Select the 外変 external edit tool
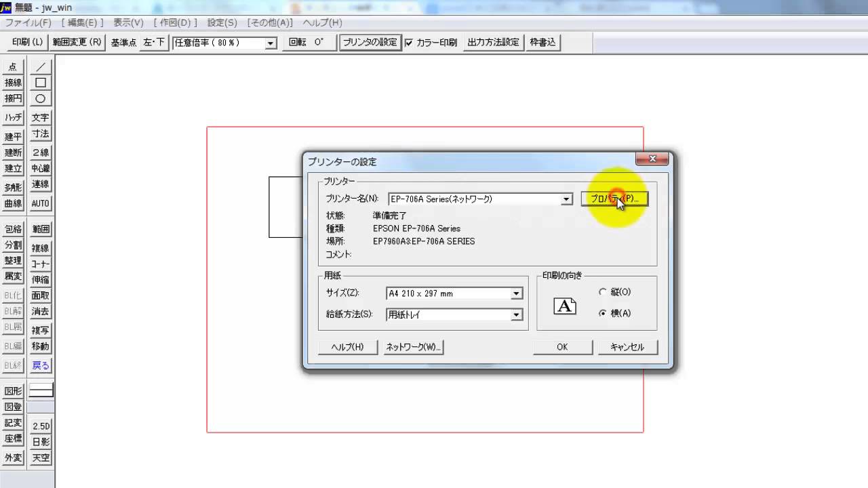Screen dimensions: 868x488 point(13,457)
